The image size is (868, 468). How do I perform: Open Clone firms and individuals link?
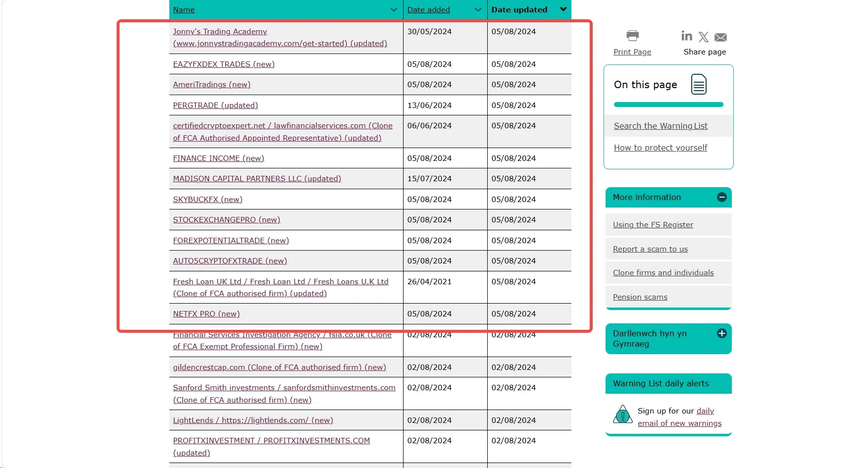[x=663, y=273]
